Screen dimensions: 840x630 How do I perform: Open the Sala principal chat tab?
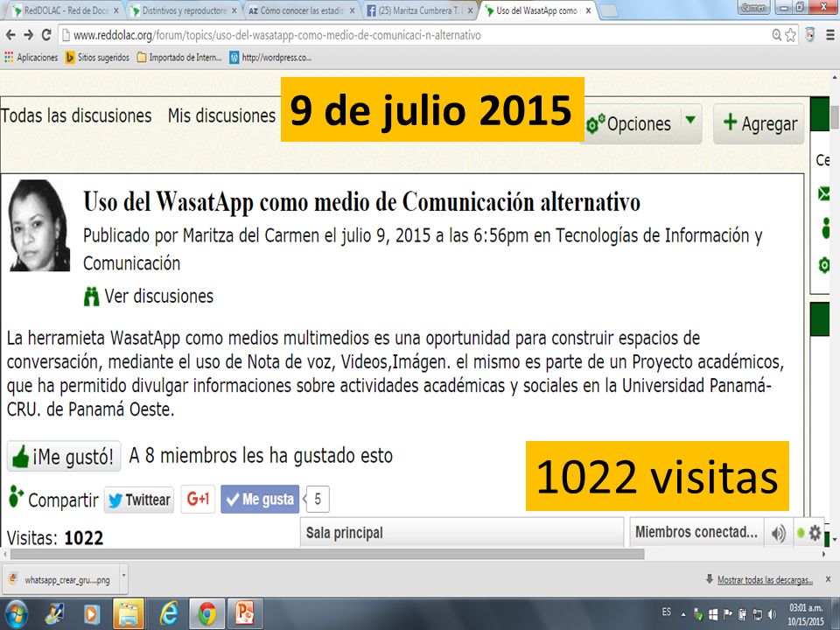462,533
